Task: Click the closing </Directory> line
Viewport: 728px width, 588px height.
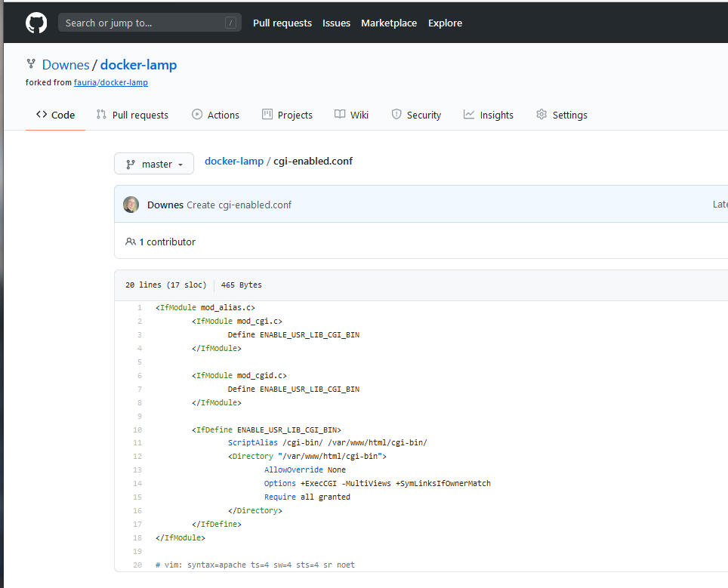Action: [x=255, y=510]
